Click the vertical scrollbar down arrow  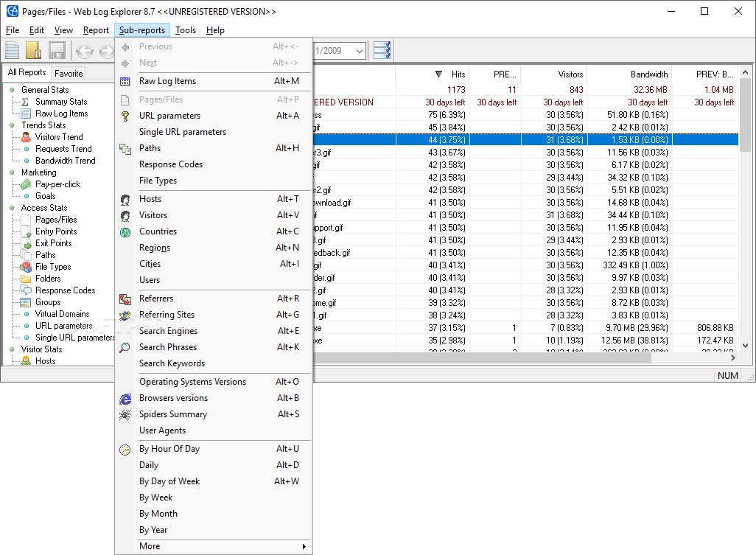[745, 345]
